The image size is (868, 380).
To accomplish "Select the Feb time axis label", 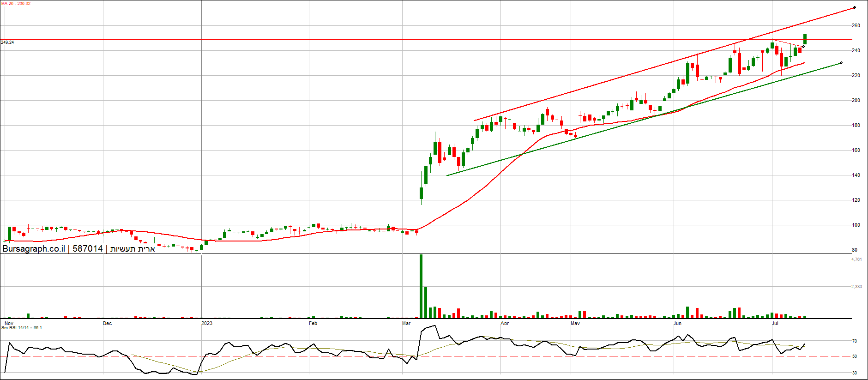I will point(313,323).
